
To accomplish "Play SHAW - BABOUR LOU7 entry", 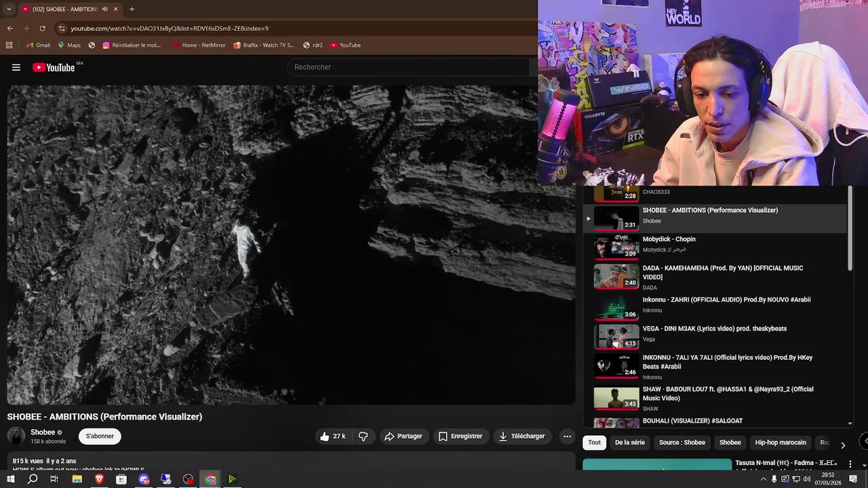I will 715,399.
